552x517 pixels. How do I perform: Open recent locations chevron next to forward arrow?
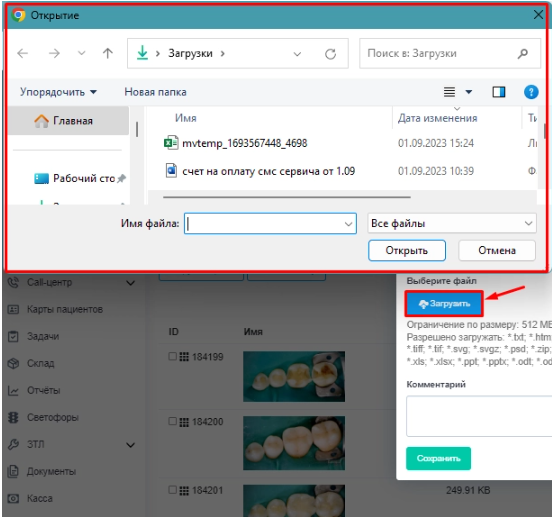pos(82,53)
